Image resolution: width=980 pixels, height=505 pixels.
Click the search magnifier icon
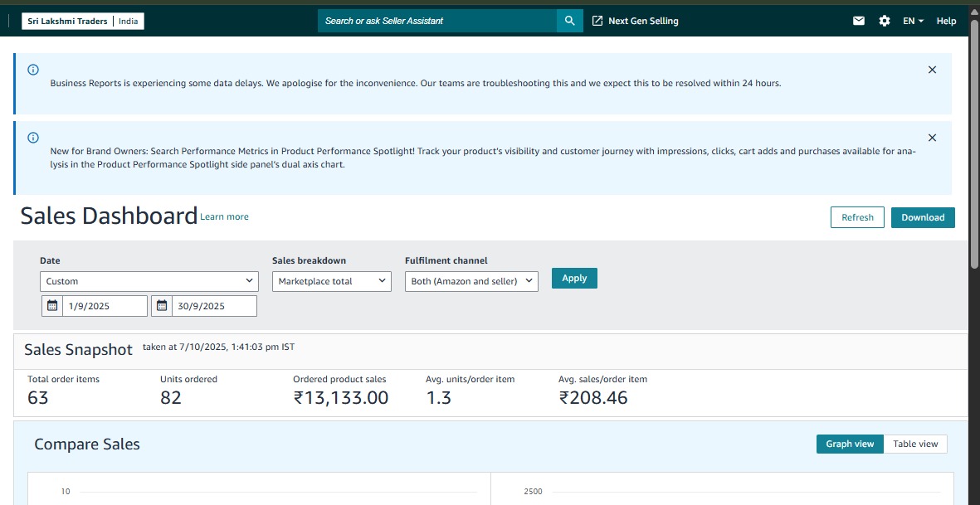tap(569, 21)
